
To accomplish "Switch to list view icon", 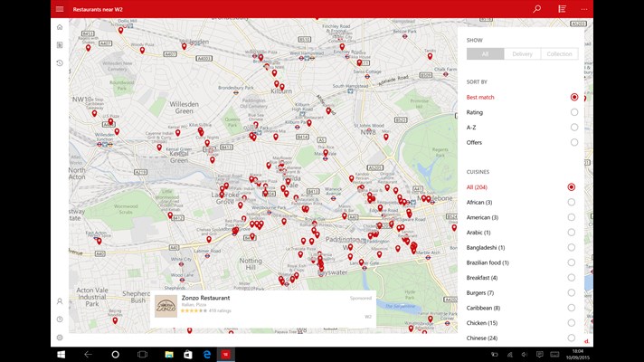I will tap(562, 9).
